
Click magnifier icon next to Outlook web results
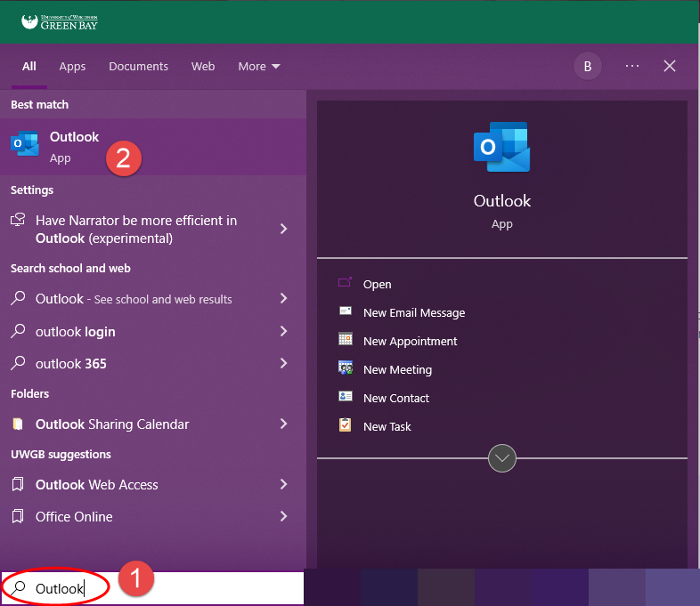coord(18,298)
